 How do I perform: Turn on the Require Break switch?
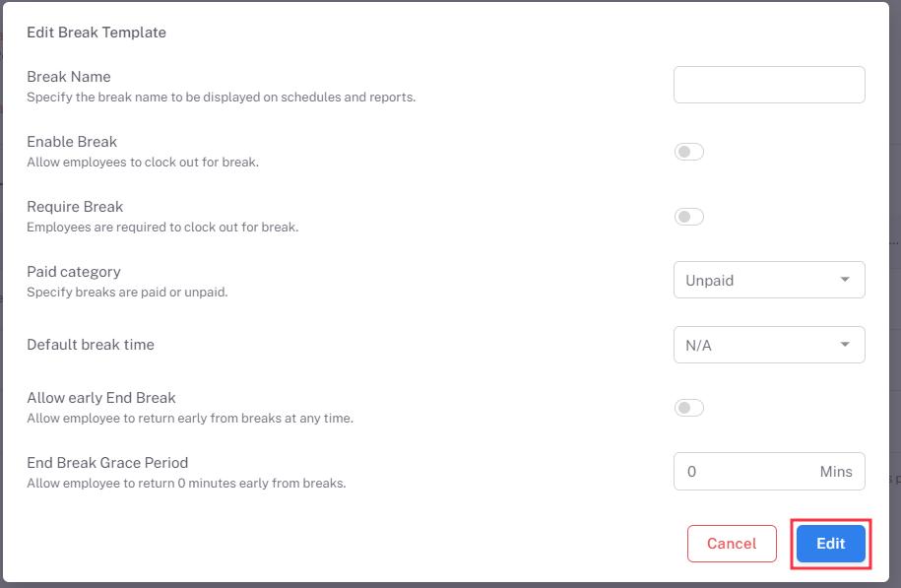pos(689,217)
